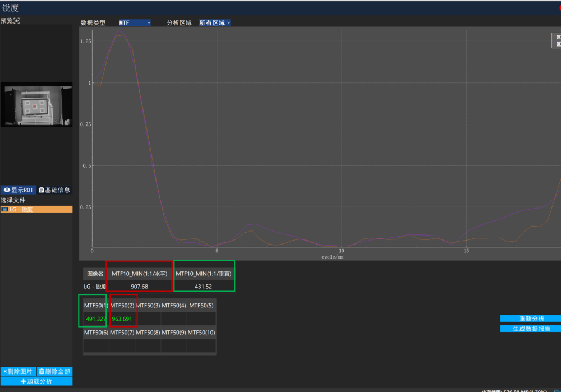
Task: Open 基础信息 clipboard panel
Action: pos(54,190)
